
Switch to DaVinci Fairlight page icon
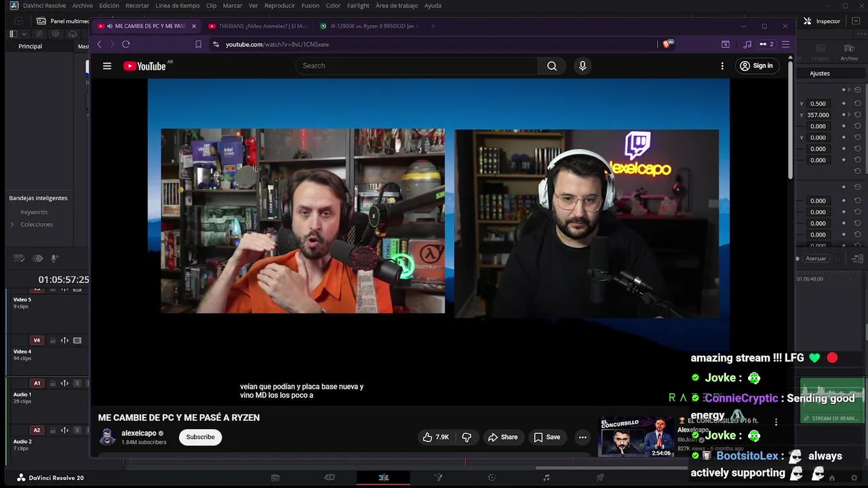pyautogui.click(x=547, y=478)
